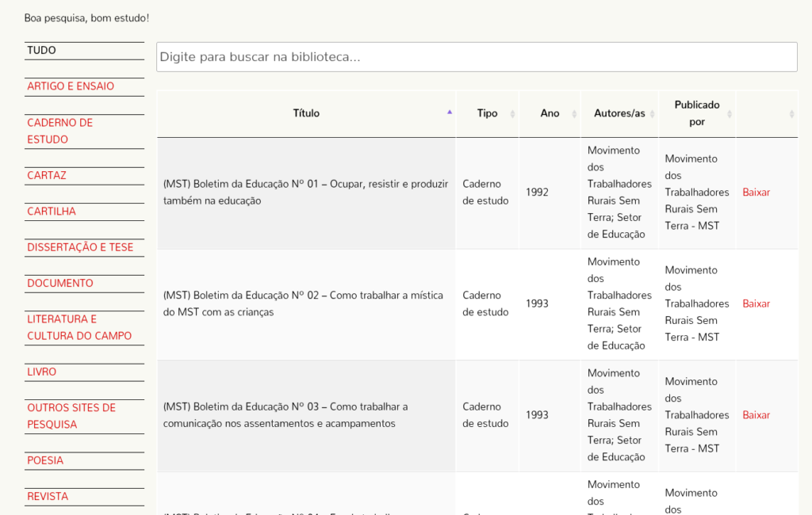Click the year 1993 in the Nº 02 row

tap(537, 303)
